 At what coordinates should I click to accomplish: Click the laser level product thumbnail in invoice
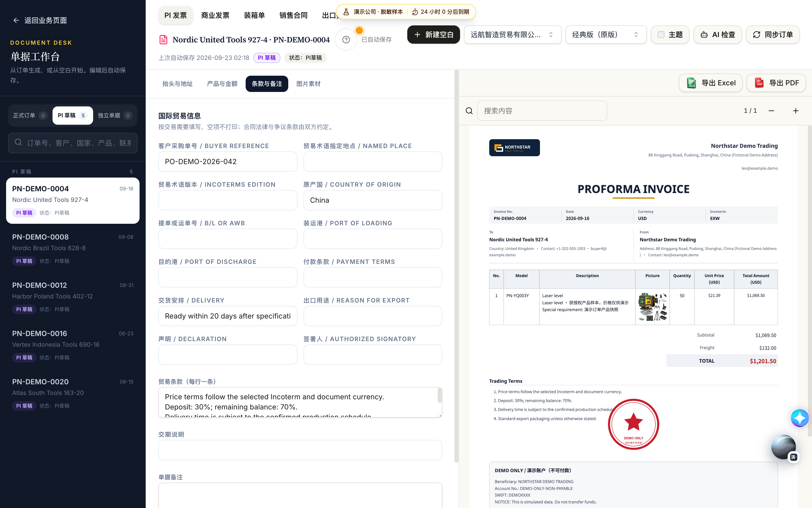pyautogui.click(x=652, y=307)
